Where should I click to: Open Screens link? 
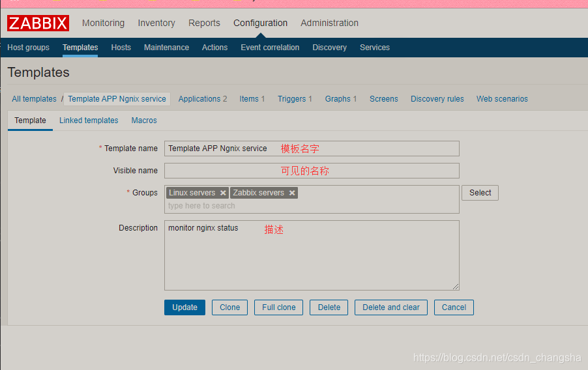(383, 99)
